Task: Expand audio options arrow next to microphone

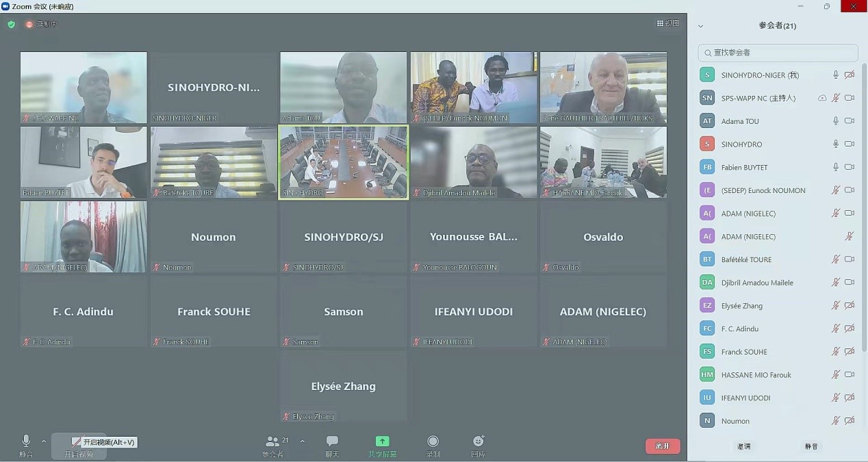Action: (x=44, y=441)
